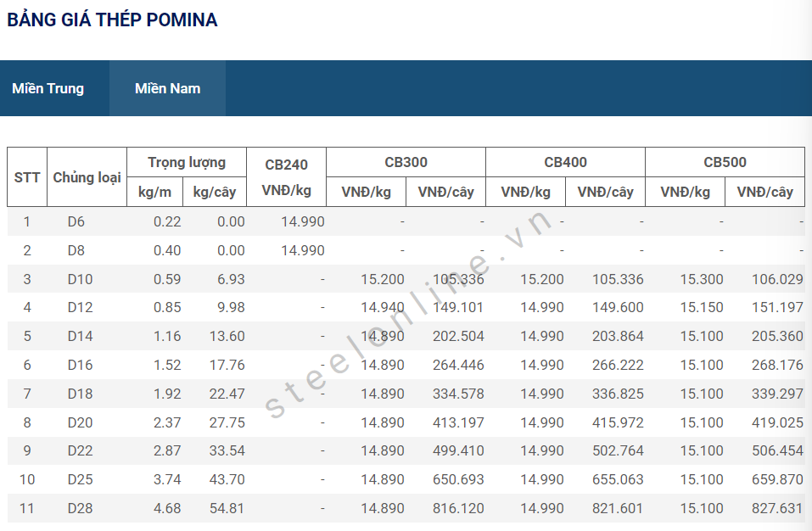Screen dimensions: 812x531
Task: Click the 203.864 CB400 price
Action: 618,337
